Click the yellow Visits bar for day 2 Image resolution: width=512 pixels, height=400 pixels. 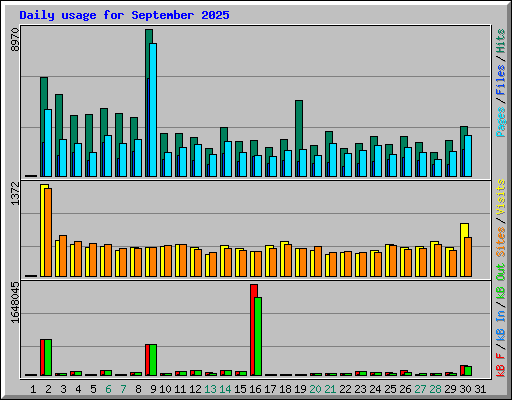pos(43,230)
